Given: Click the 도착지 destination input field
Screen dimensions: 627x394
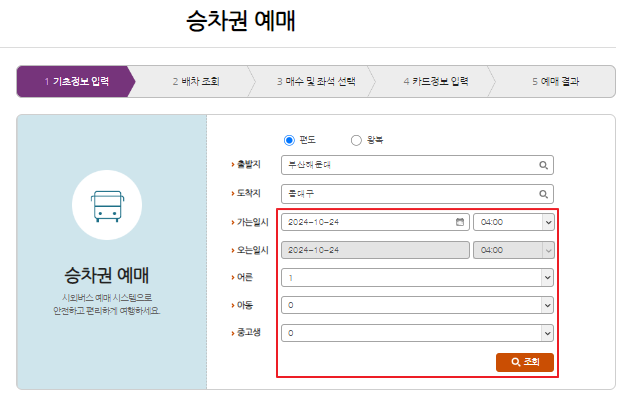Looking at the screenshot, I should [417, 194].
